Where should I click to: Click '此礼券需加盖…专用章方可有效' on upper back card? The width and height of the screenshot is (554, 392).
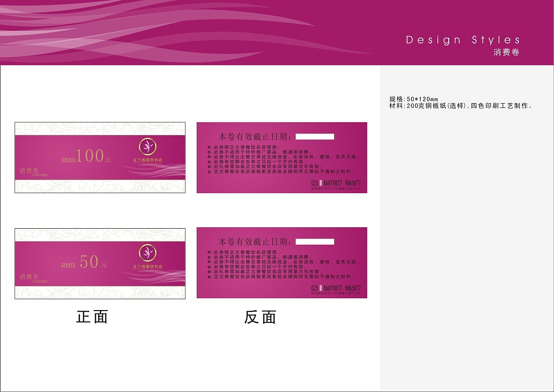click(x=267, y=167)
